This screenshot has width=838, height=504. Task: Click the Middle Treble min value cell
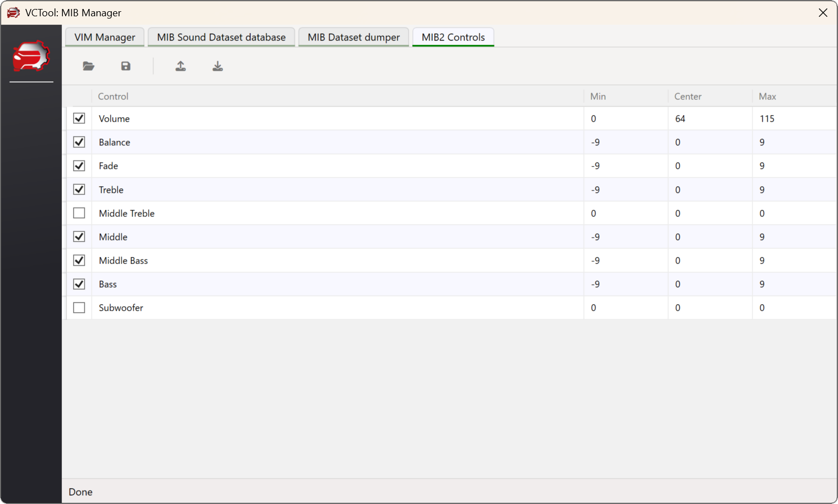pos(626,213)
